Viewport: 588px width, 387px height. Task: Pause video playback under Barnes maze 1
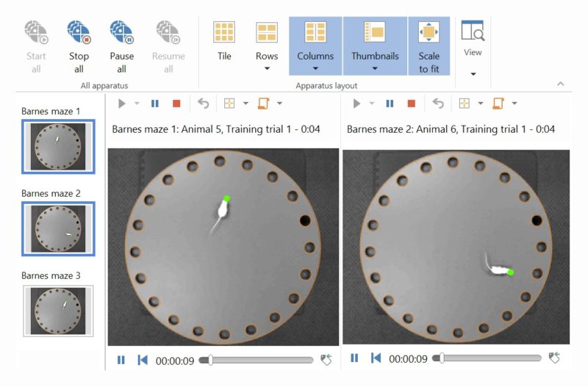[x=121, y=361]
